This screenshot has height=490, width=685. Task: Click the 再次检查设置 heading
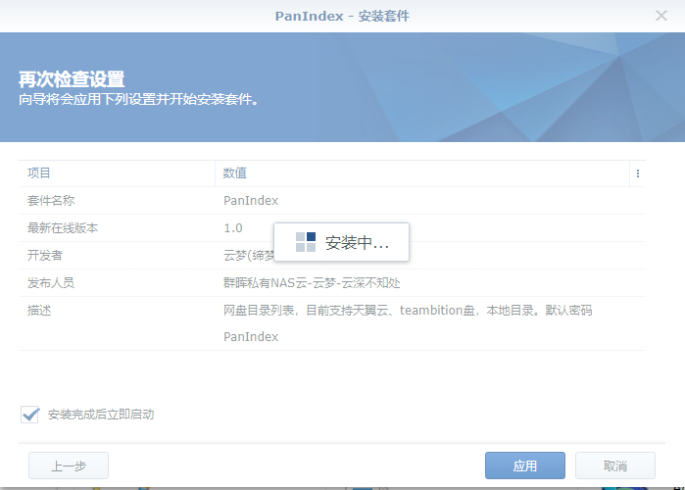[78, 79]
